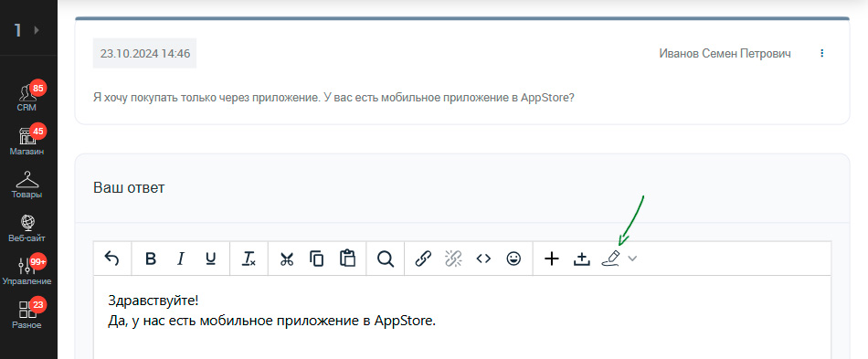The image size is (868, 359).
Task: Open the Управление section
Action: point(26,271)
